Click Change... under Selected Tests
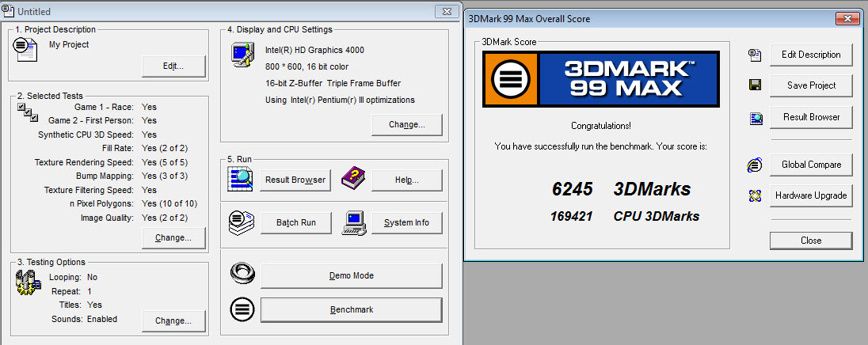Viewport: 868px width, 345px height. pyautogui.click(x=173, y=238)
